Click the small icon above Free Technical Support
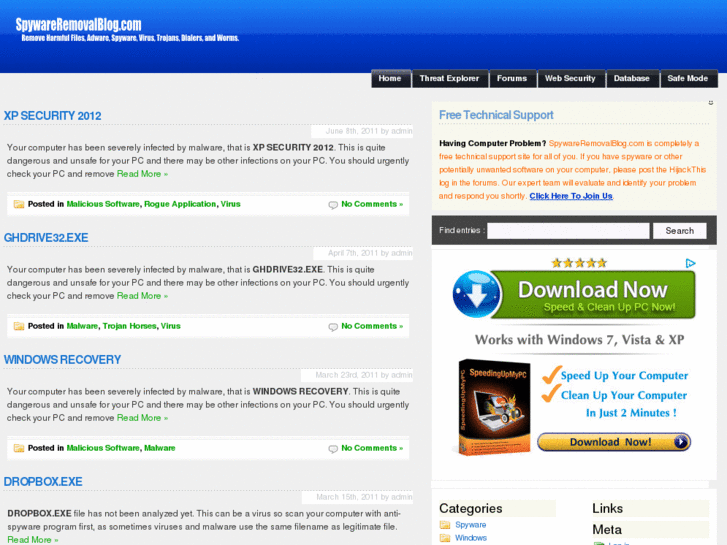The height and width of the screenshot is (545, 727). click(711, 103)
